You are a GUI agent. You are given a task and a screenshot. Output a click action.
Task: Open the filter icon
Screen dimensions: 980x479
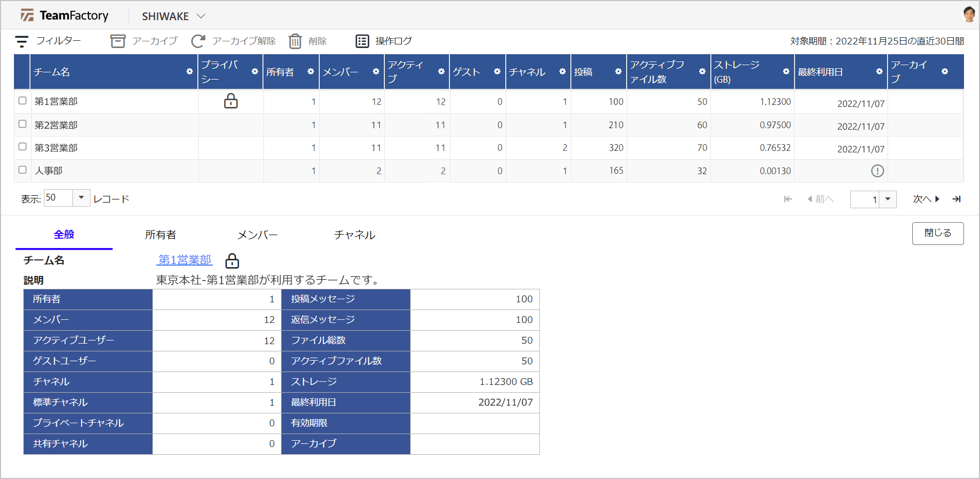[x=22, y=41]
